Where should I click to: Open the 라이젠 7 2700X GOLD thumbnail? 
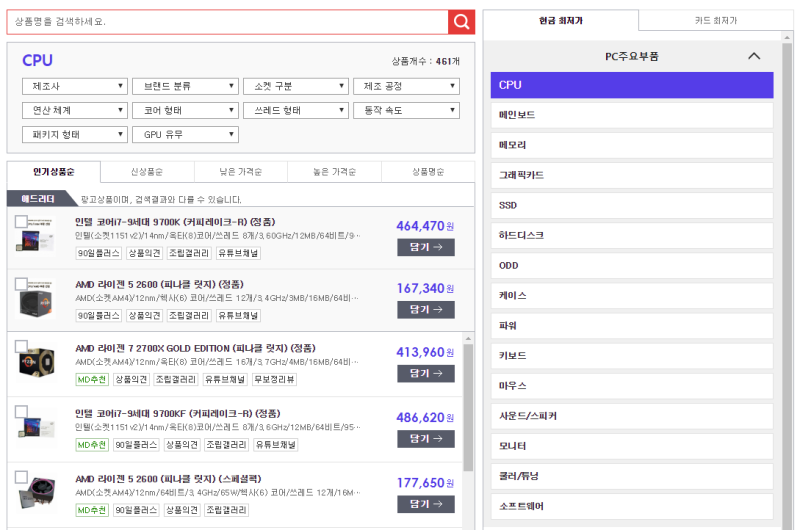(36, 363)
